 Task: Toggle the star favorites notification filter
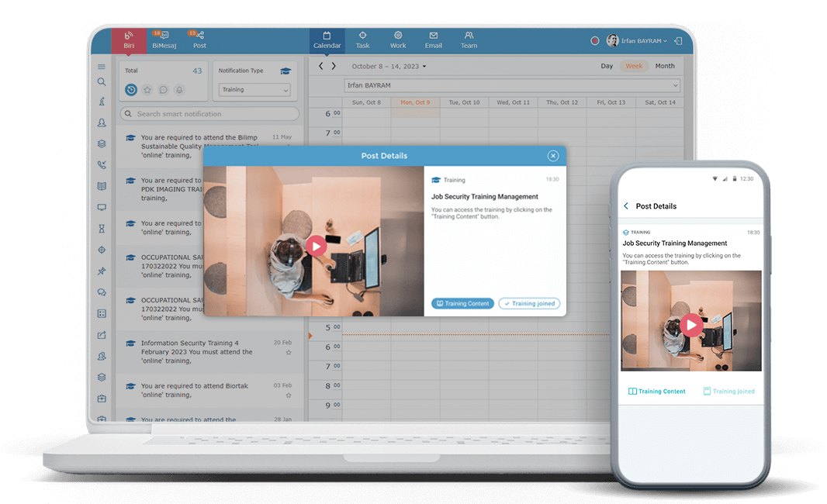tap(147, 90)
